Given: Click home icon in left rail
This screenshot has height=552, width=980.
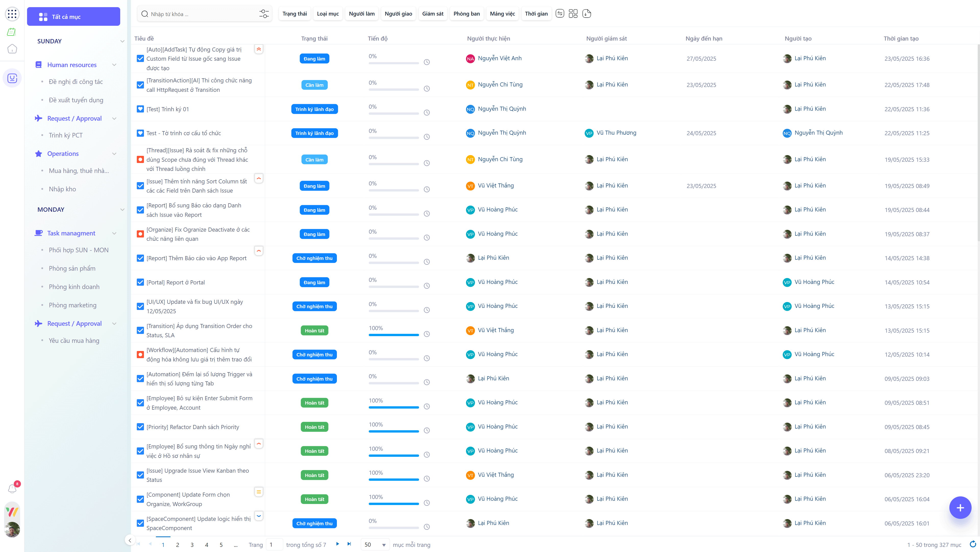Looking at the screenshot, I should pos(12,49).
